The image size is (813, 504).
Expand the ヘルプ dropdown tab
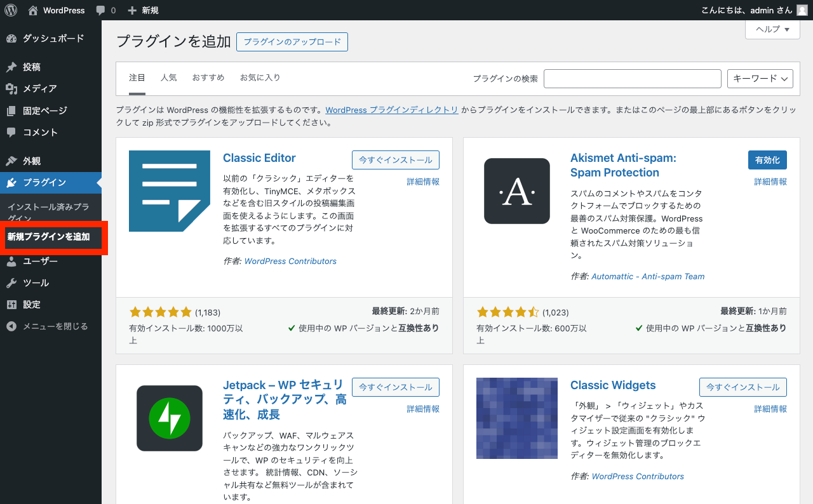[x=772, y=29]
